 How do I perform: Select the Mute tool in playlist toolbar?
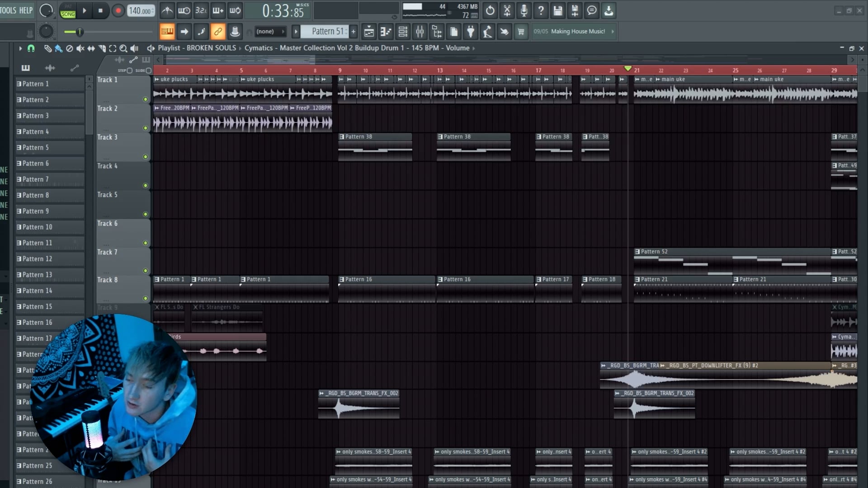click(x=80, y=48)
